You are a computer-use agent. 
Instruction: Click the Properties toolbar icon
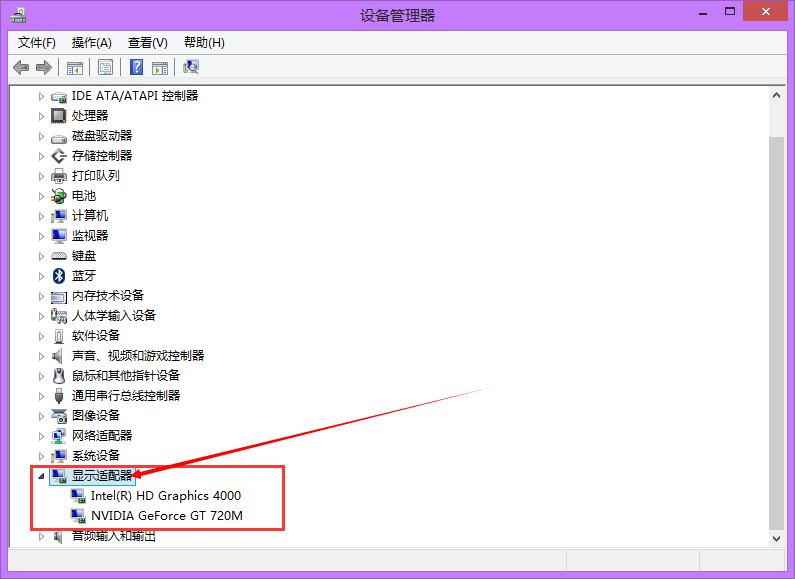[x=105, y=67]
